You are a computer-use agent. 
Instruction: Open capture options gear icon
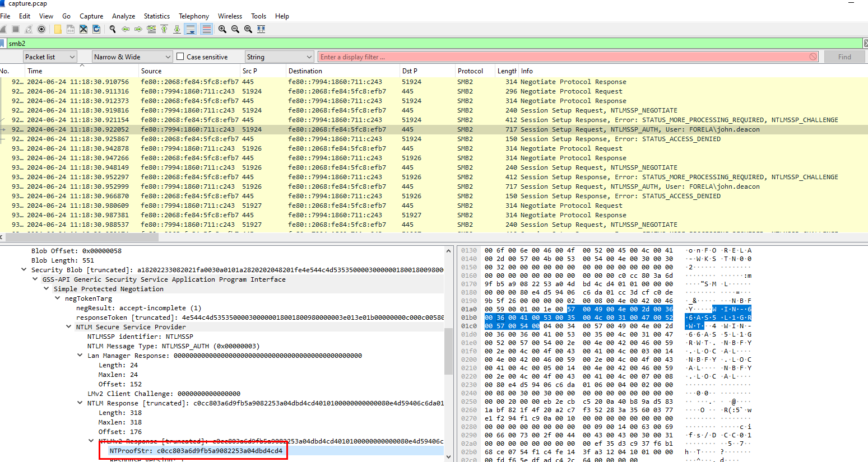click(41, 29)
